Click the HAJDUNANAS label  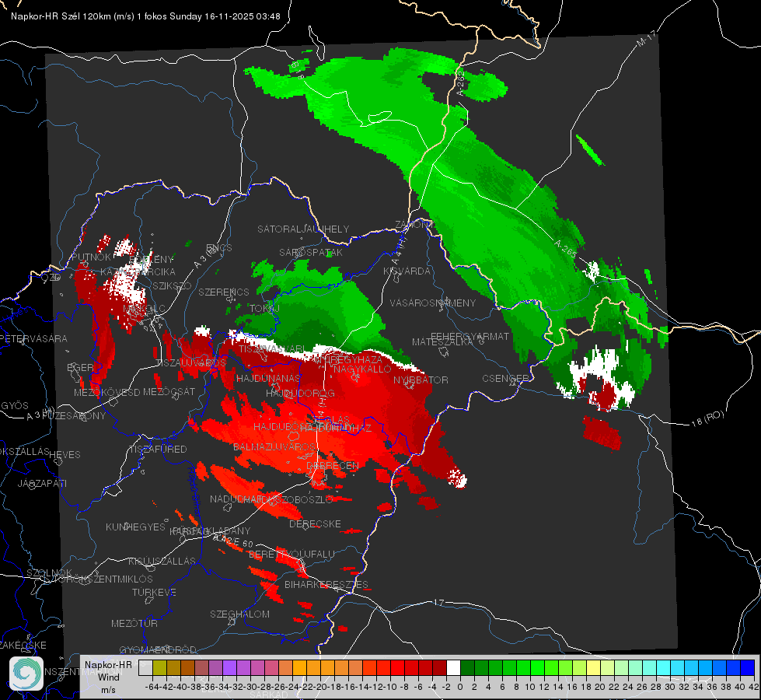pyautogui.click(x=268, y=378)
